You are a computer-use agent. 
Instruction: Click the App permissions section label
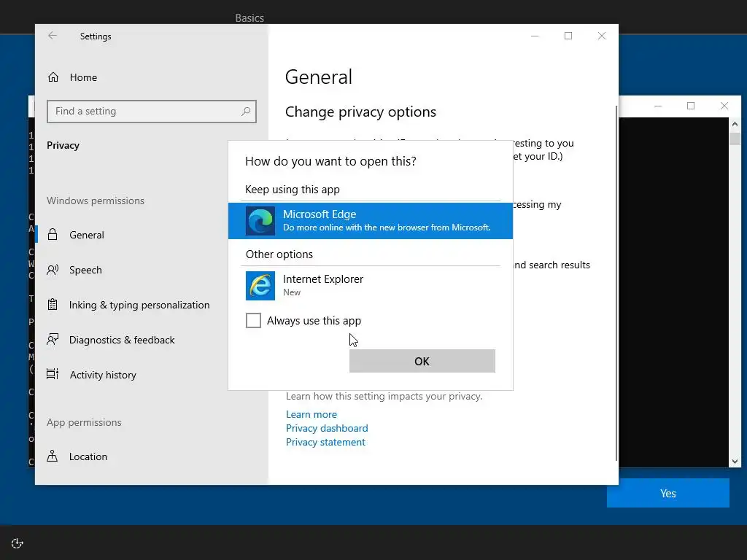tap(84, 422)
